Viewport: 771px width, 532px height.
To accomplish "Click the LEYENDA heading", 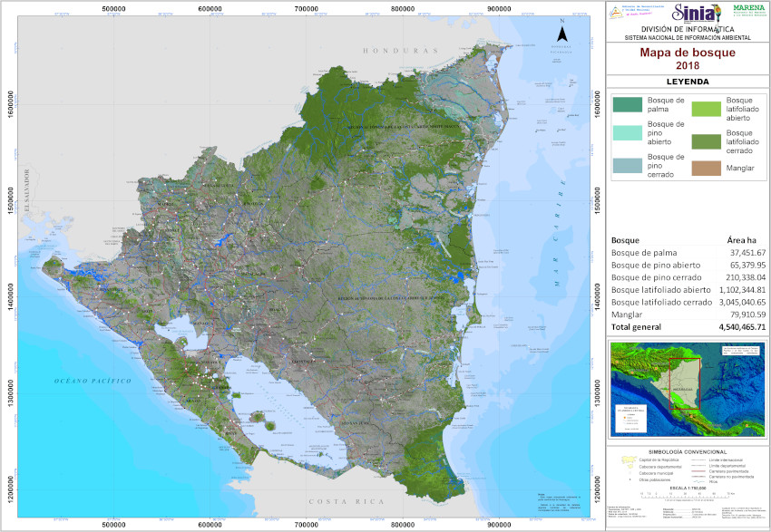I will click(x=688, y=82).
